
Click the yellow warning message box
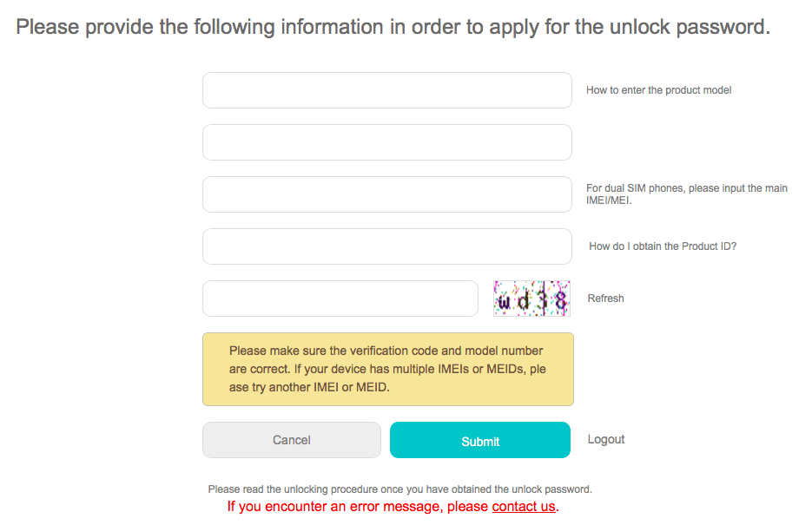tap(387, 369)
